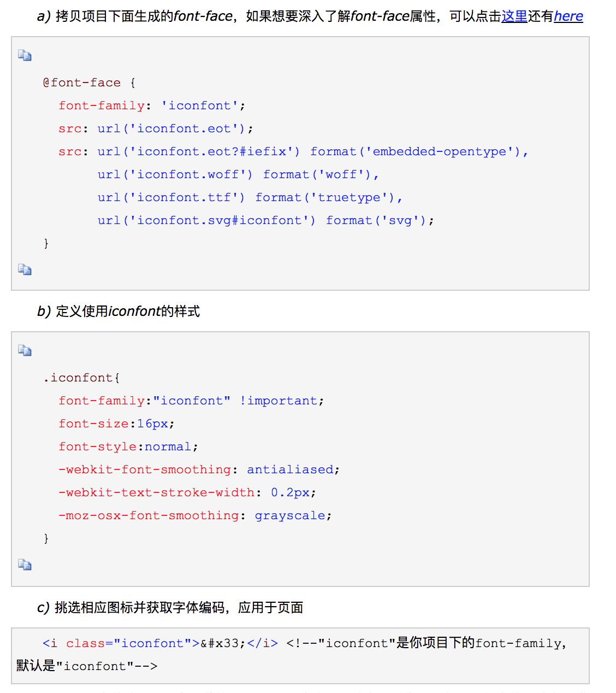Follow the italic "here" link
This screenshot has width=616, height=693.
tap(568, 16)
